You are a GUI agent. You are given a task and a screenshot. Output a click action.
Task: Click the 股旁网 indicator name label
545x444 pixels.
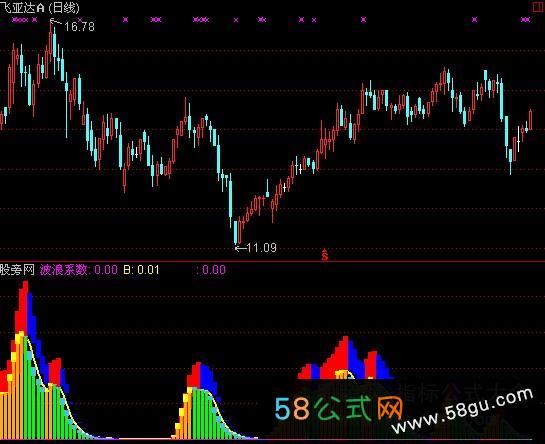17,269
